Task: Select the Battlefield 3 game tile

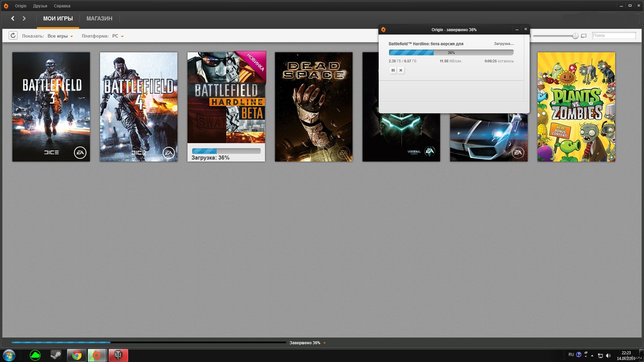Action: [51, 107]
